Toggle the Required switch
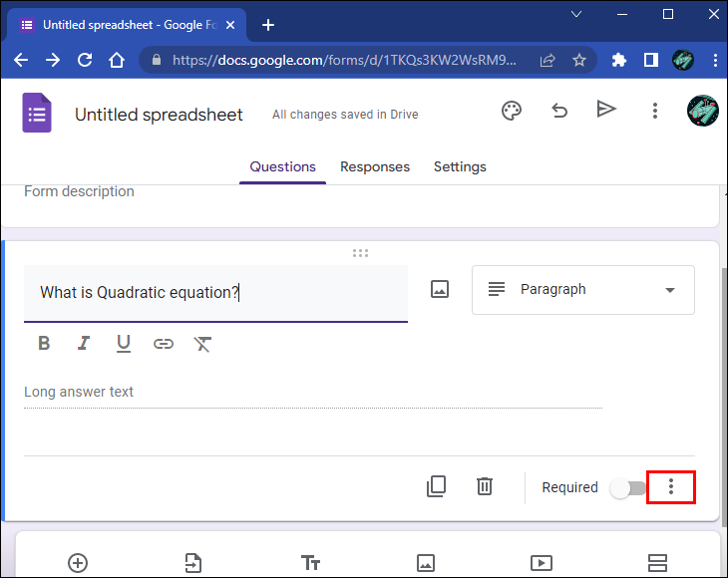Viewport: 728px width, 578px height. [x=627, y=487]
